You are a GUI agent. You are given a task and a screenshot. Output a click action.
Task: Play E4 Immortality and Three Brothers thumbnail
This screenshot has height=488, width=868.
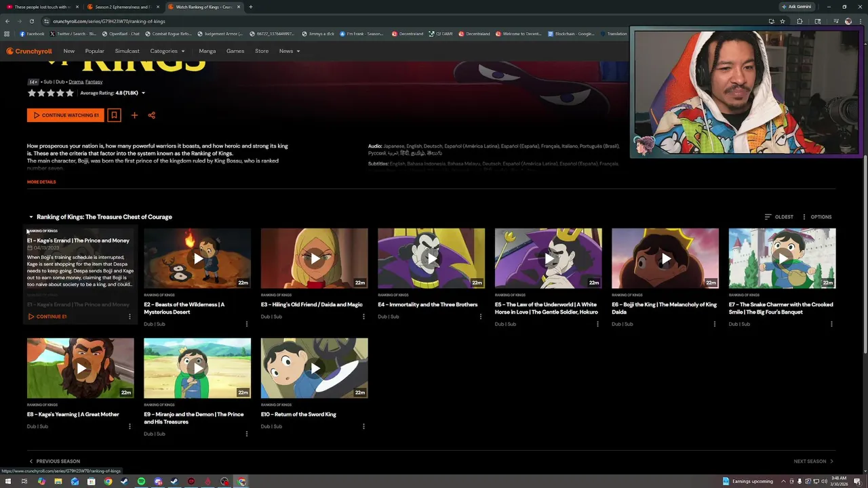(431, 258)
